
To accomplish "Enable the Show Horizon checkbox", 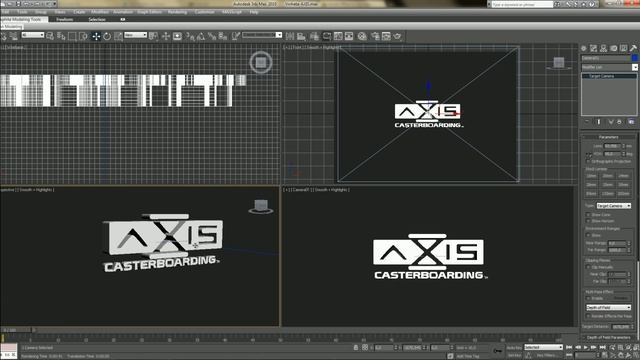I will coord(589,221).
